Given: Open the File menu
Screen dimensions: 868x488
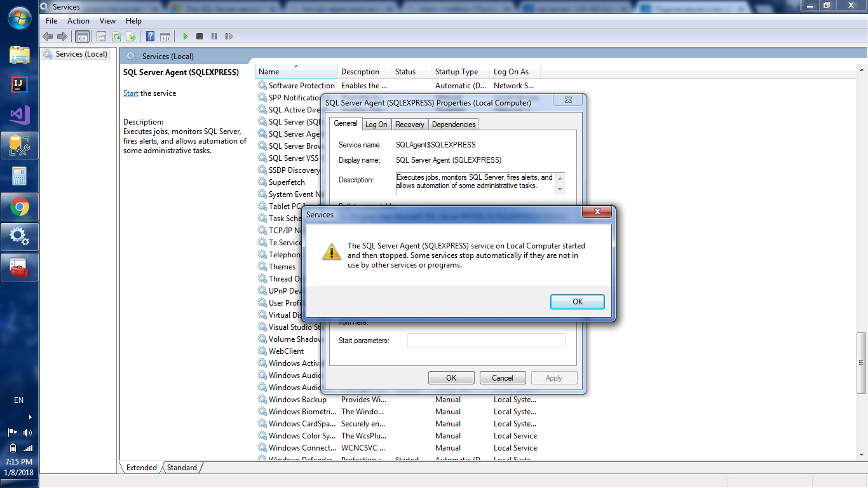Looking at the screenshot, I should point(51,21).
